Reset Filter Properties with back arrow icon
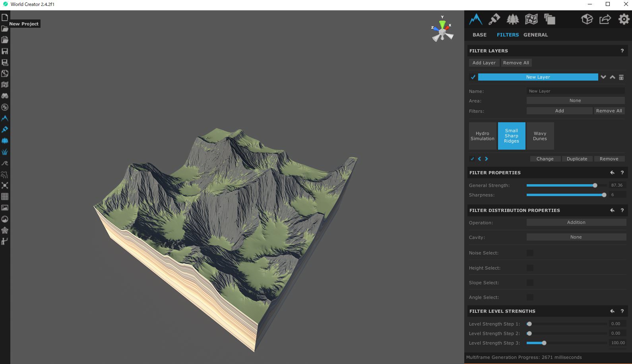This screenshot has height=364, width=632. pos(612,173)
